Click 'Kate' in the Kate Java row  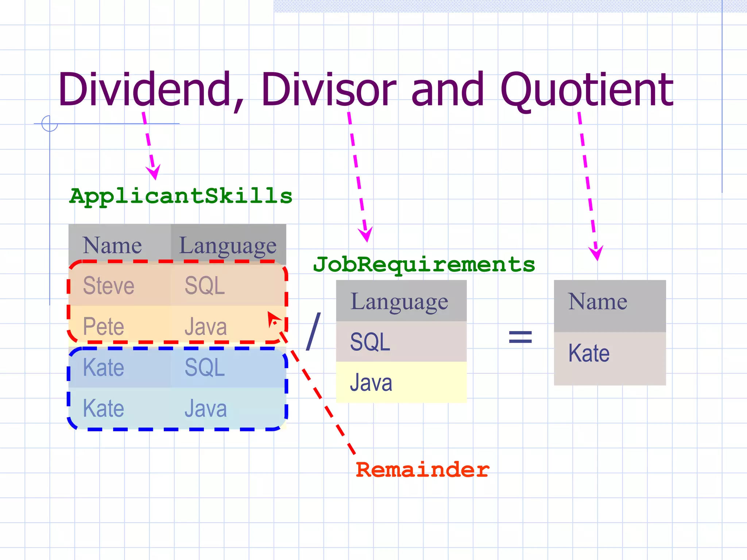point(120,408)
